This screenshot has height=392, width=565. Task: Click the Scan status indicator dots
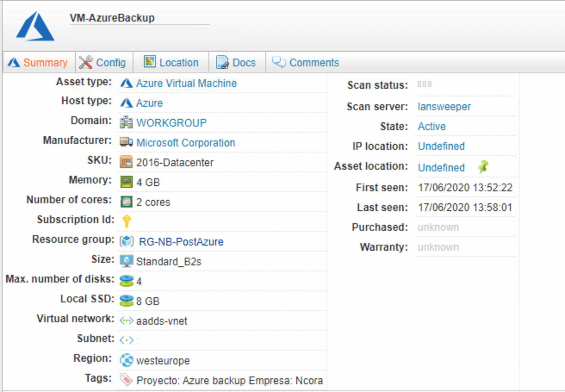(425, 84)
